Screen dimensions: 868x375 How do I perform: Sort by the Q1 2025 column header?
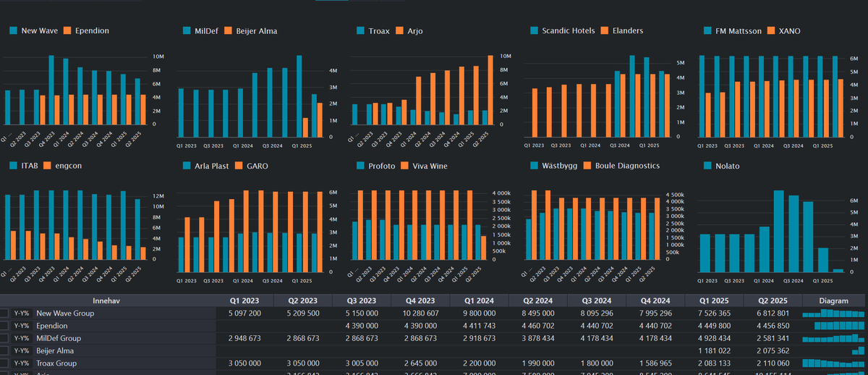(714, 300)
